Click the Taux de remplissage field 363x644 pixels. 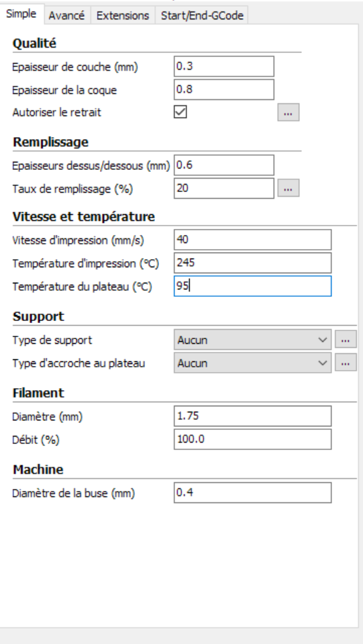(x=224, y=188)
